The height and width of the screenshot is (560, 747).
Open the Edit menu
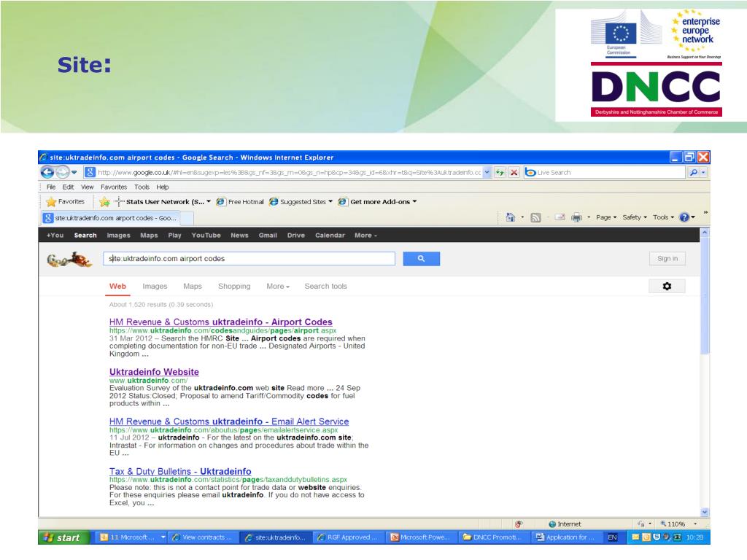pyautogui.click(x=68, y=187)
